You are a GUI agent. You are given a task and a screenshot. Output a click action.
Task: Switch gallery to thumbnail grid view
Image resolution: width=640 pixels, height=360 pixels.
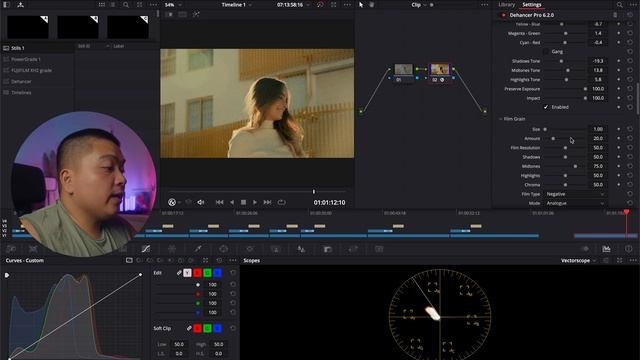[102, 5]
